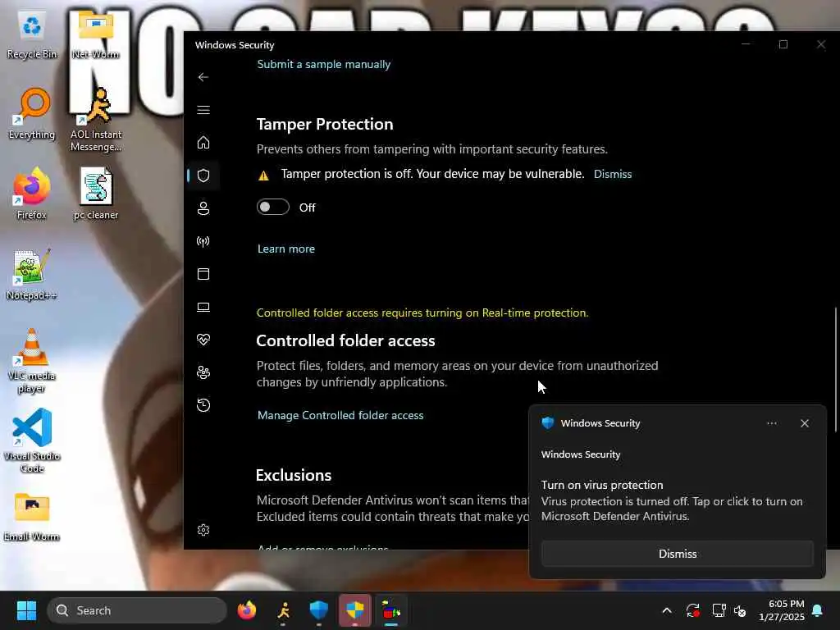The image size is (840, 630).
Task: Click the sync status tray icon
Action: [692, 610]
